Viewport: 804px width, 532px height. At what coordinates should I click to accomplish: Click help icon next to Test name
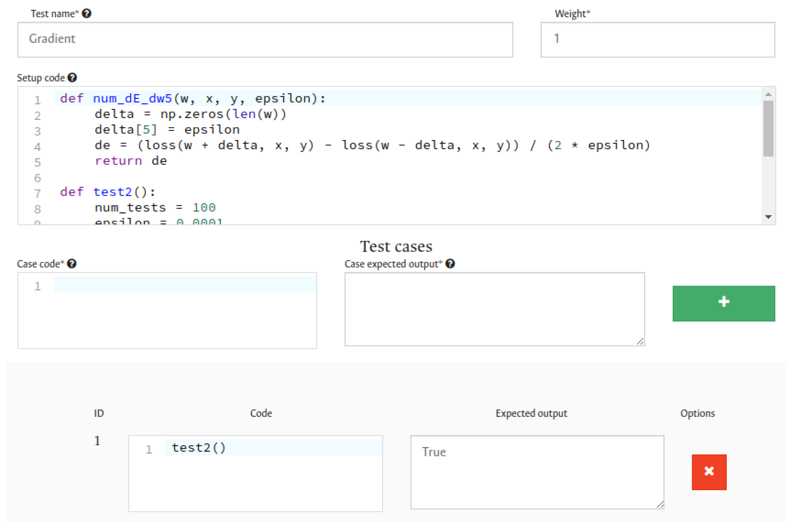pos(87,13)
